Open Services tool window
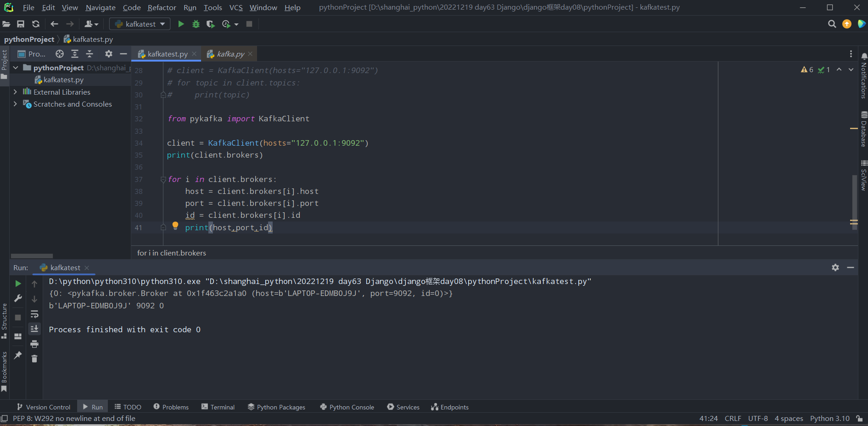 tap(403, 407)
